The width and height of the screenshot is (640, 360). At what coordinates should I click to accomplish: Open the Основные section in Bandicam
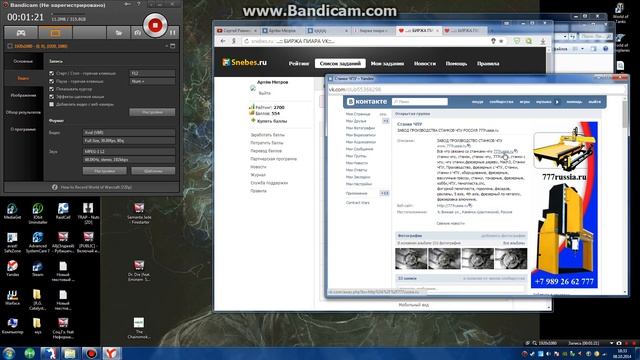tap(23, 61)
